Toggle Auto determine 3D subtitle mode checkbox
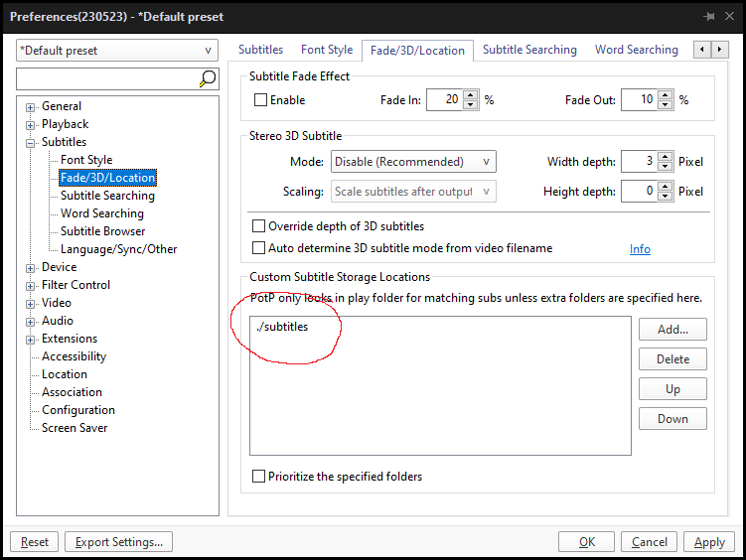This screenshot has width=746, height=560. click(x=258, y=247)
